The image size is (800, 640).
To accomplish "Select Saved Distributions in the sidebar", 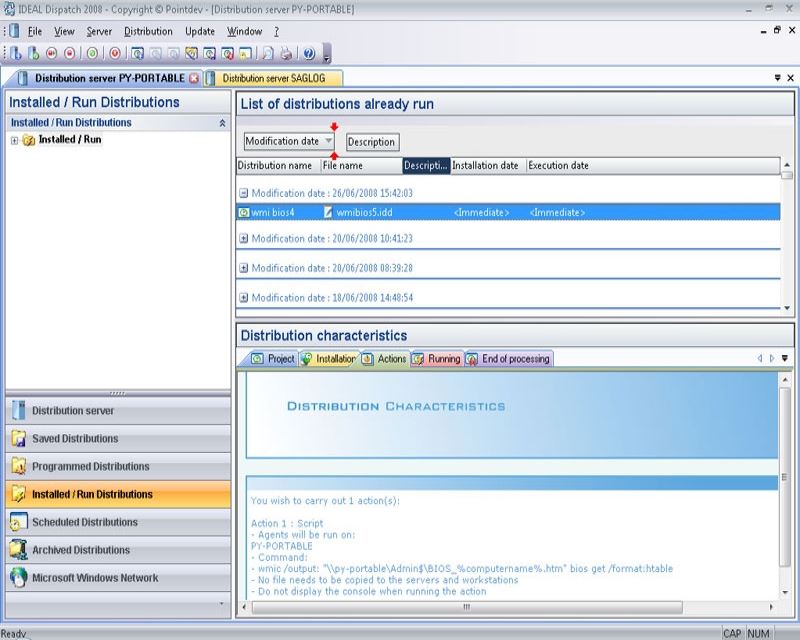I will click(75, 439).
